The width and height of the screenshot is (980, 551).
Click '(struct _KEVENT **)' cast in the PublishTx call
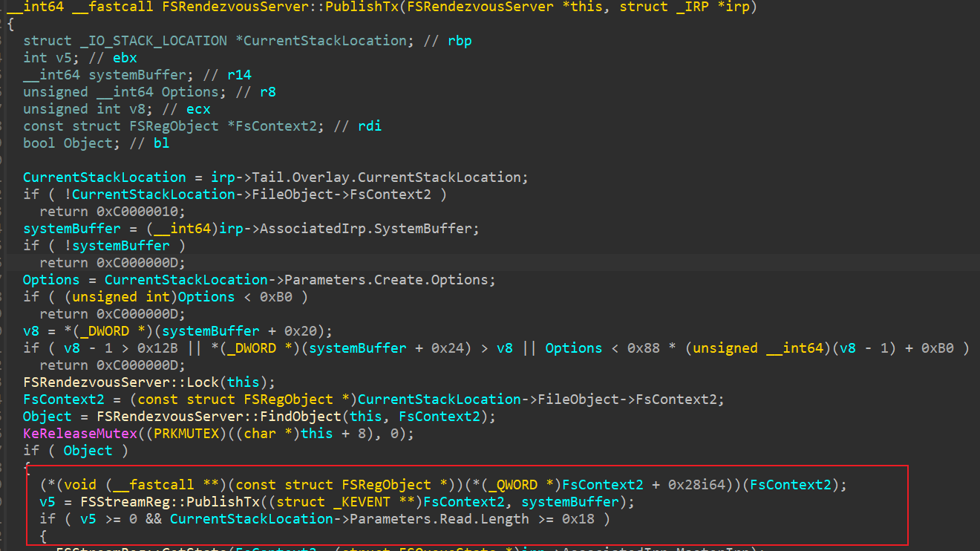point(344,502)
